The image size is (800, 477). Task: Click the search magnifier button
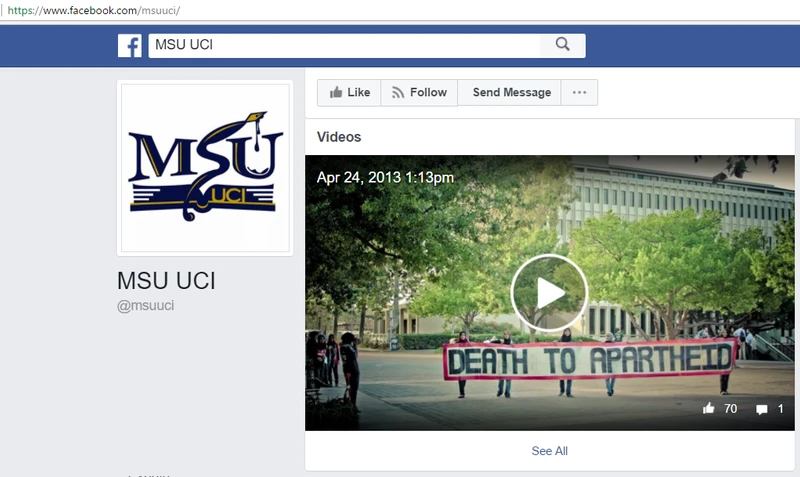pyautogui.click(x=563, y=45)
